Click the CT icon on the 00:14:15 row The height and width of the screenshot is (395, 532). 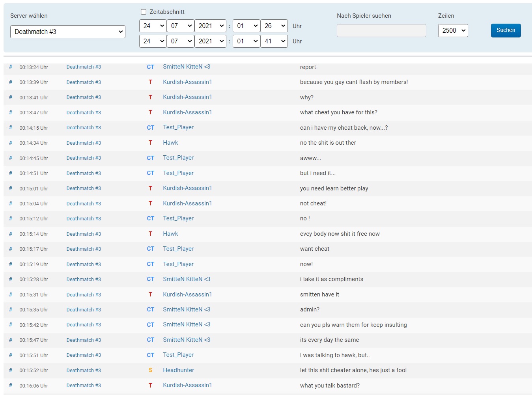point(150,128)
